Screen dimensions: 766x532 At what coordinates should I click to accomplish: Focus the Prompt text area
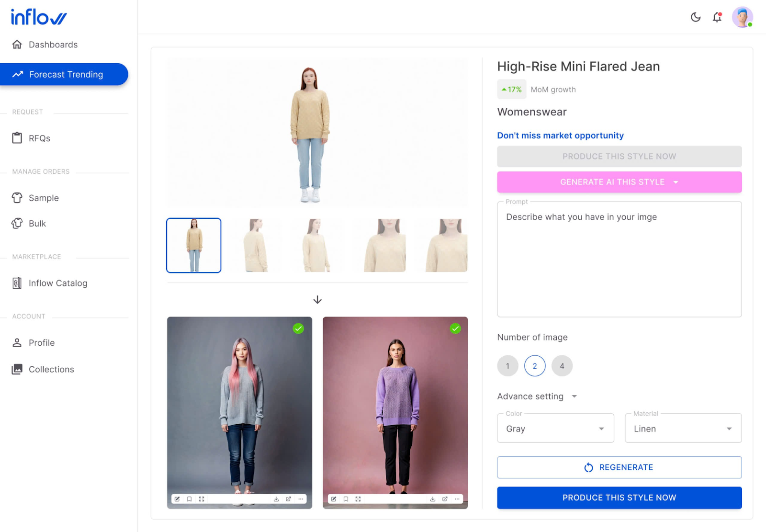pos(620,259)
